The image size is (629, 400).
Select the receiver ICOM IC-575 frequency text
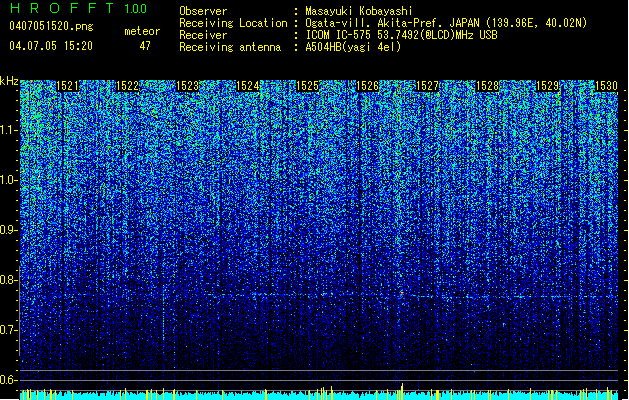[x=401, y=35]
